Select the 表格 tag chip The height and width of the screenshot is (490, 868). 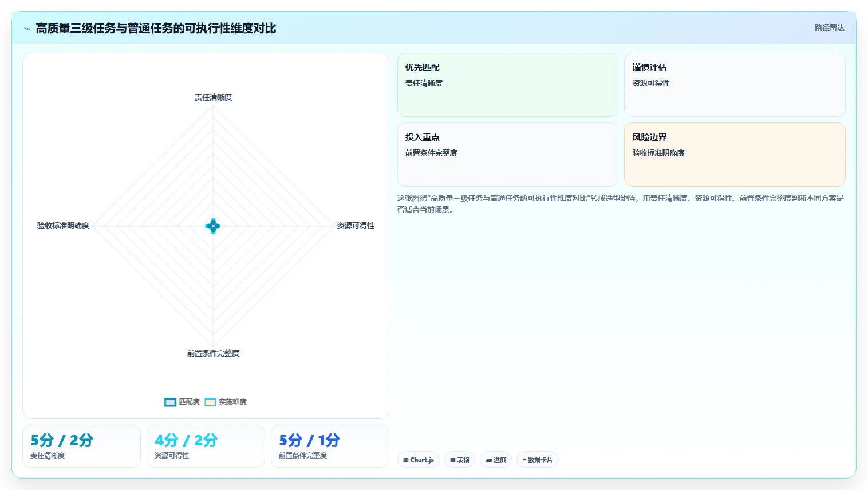click(460, 460)
